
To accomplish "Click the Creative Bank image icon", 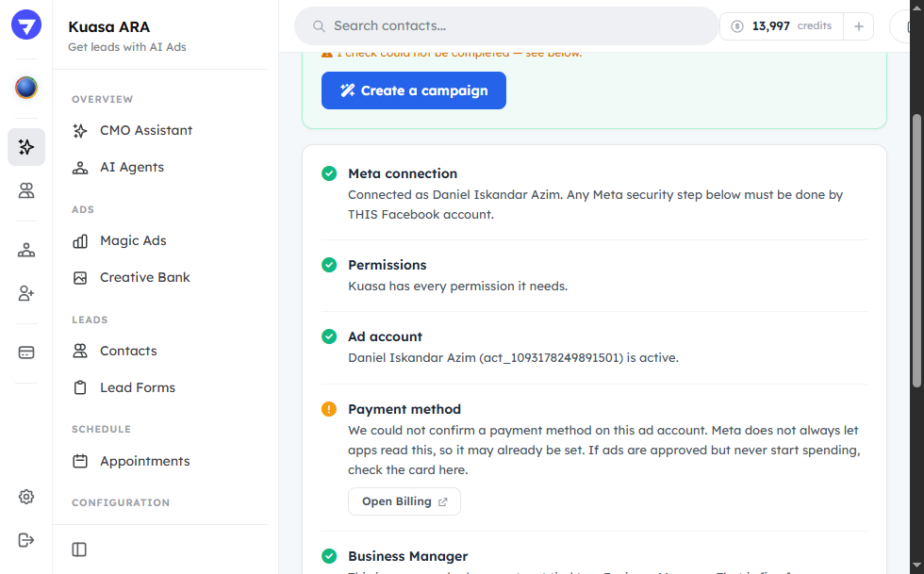I will coord(80,277).
